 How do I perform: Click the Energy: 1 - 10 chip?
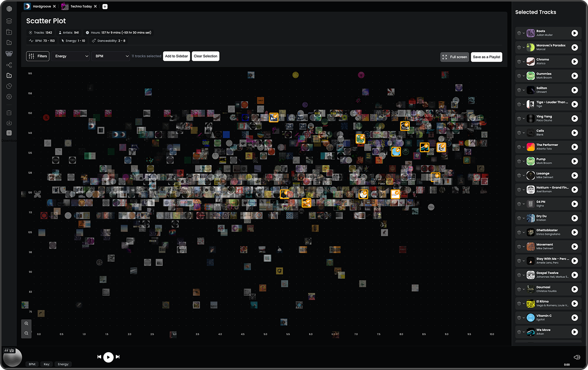73,40
